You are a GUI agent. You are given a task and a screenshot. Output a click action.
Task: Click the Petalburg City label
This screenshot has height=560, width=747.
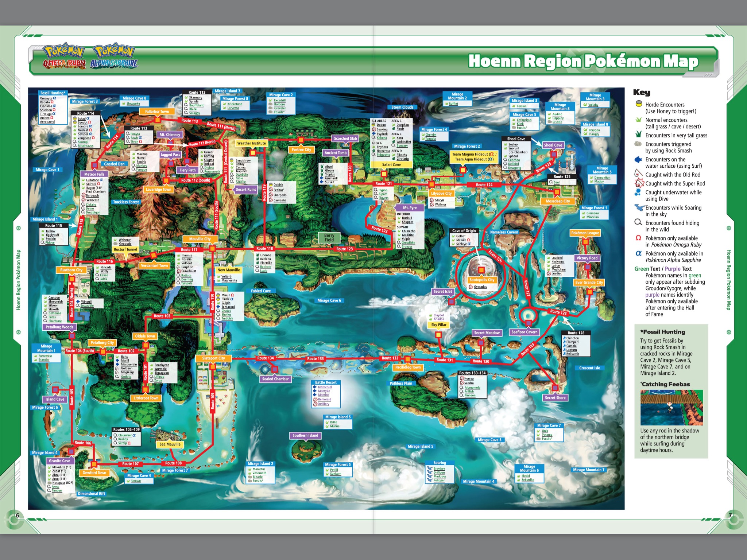[x=102, y=343]
